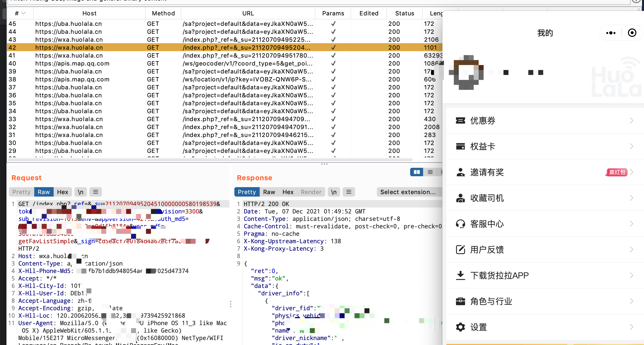Click the history table horizontal scrollbar
This screenshot has height=345, width=644.
click(210, 160)
